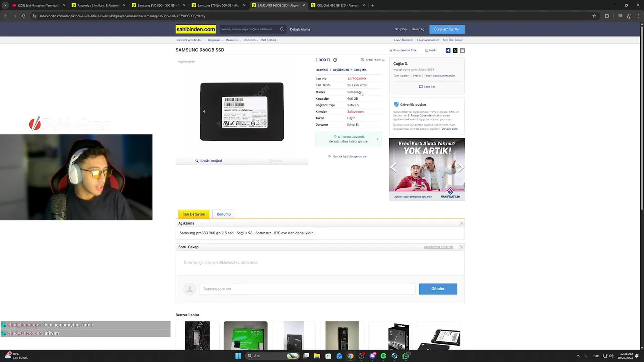Share listing on X (Twitter) icon
644x362 pixels.
click(x=455, y=51)
